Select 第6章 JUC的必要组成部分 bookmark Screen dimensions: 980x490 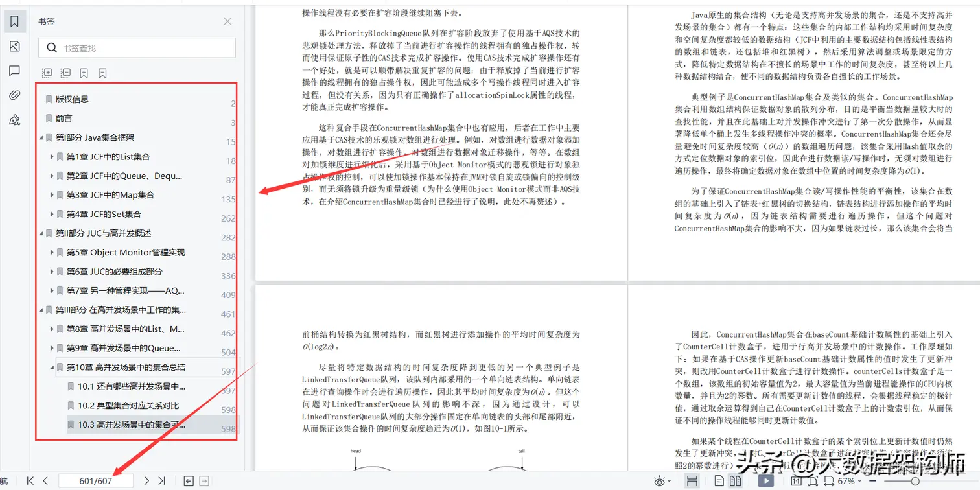click(115, 272)
